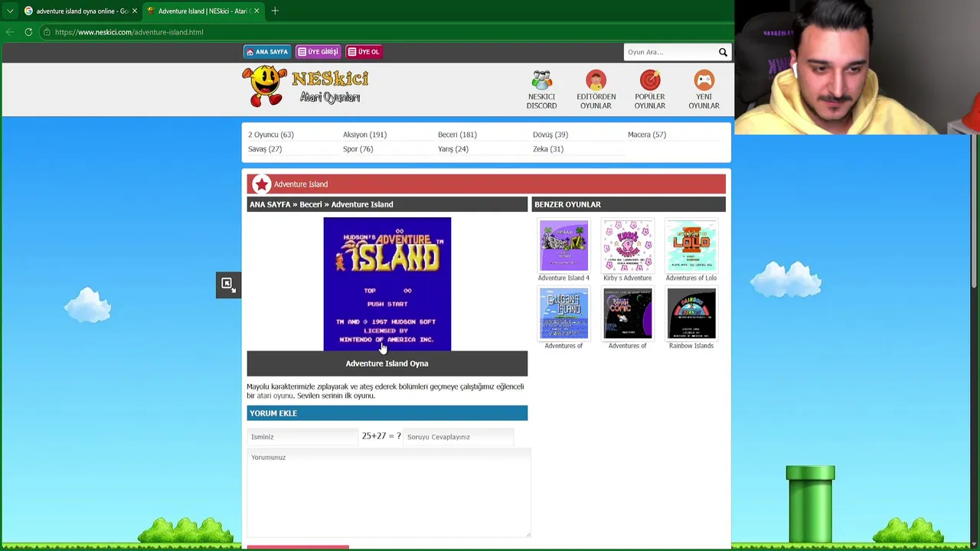The height and width of the screenshot is (551, 980).
Task: Open the Kirby s Adventure thumbnail
Action: [x=627, y=246]
